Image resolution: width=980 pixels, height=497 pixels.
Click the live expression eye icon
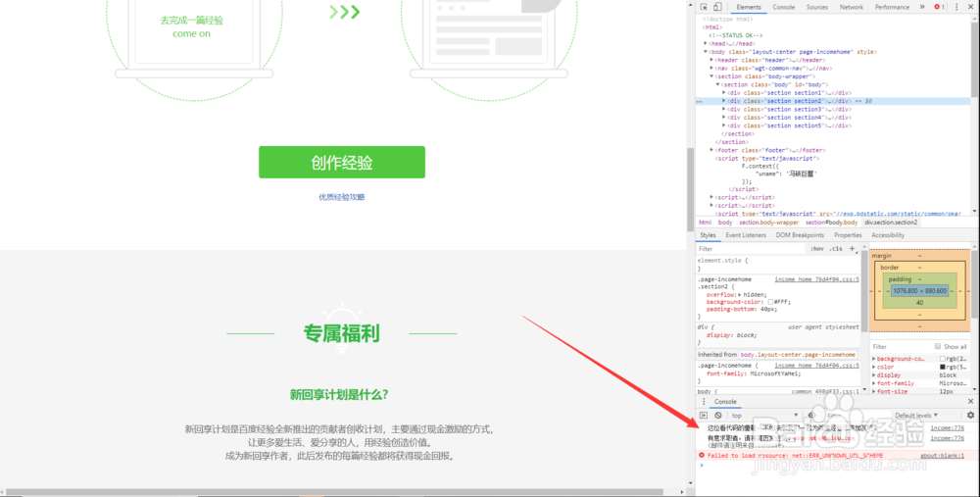(x=811, y=415)
